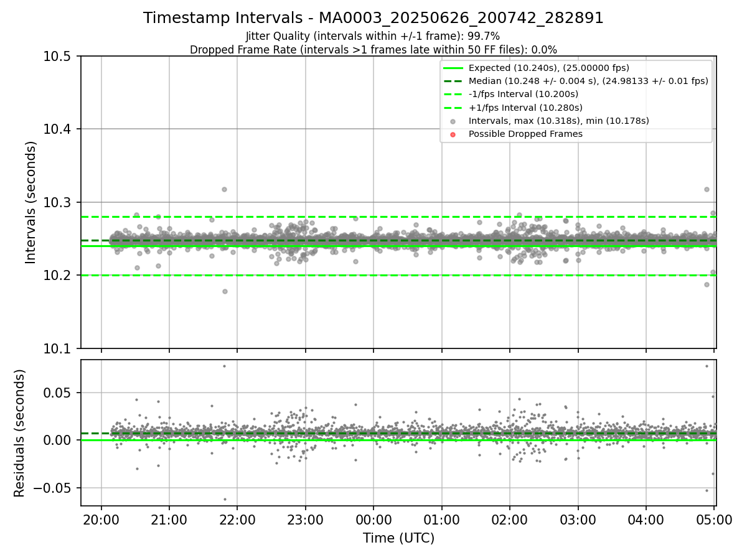Image resolution: width=747 pixels, height=560 pixels.
Task: Click legend entry 'Expected (10.240s), (25.00000 fps)'
Action: pyautogui.click(x=548, y=68)
